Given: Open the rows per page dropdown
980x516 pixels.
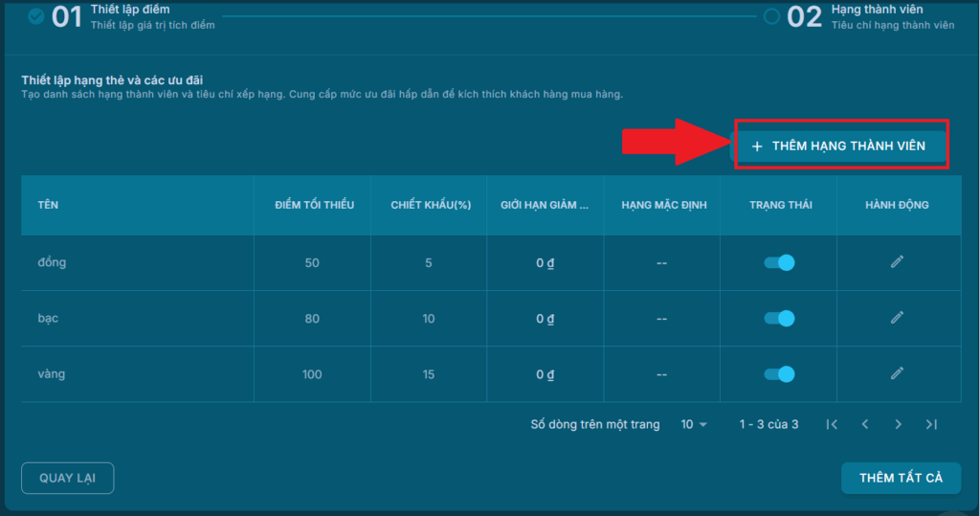Looking at the screenshot, I should pos(694,424).
